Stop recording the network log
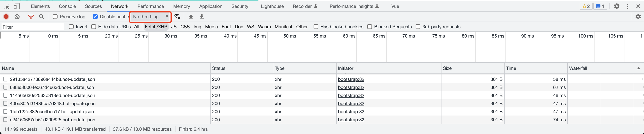This screenshot has width=644, height=134. pos(6,17)
